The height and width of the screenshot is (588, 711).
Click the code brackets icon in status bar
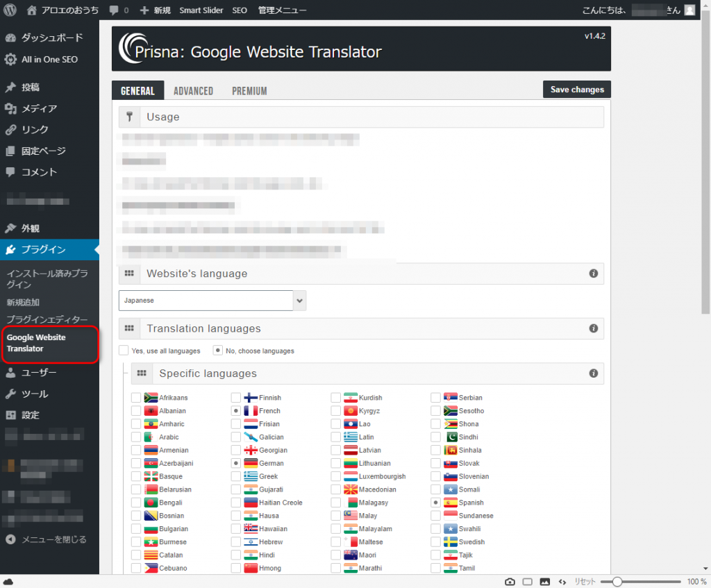click(x=562, y=581)
